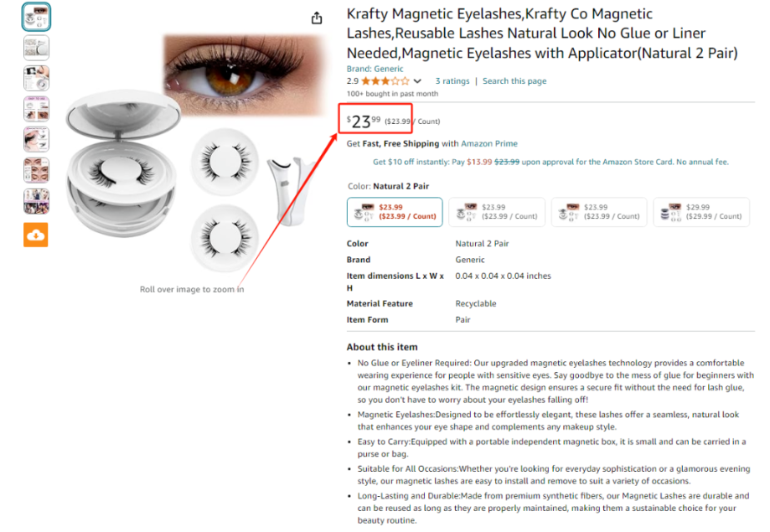Open the Brand: Generic link
The width and height of the screenshot is (770, 532).
[375, 69]
